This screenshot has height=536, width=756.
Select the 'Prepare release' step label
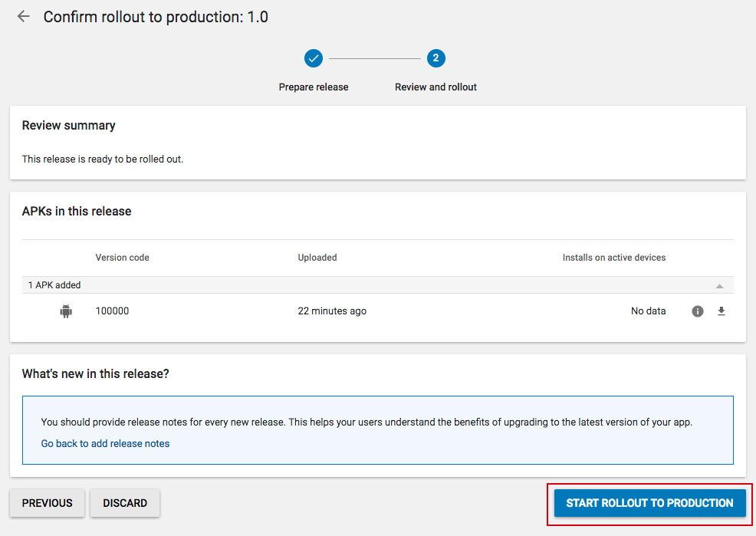point(313,87)
